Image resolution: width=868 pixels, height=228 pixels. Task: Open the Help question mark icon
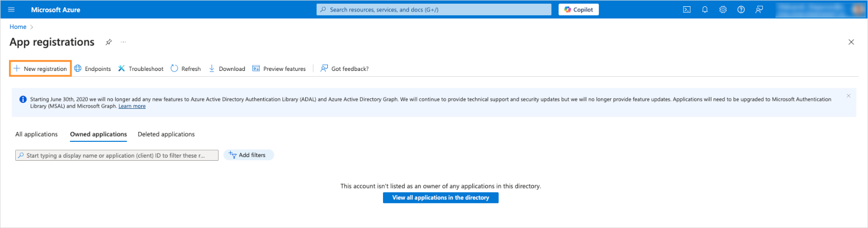741,9
